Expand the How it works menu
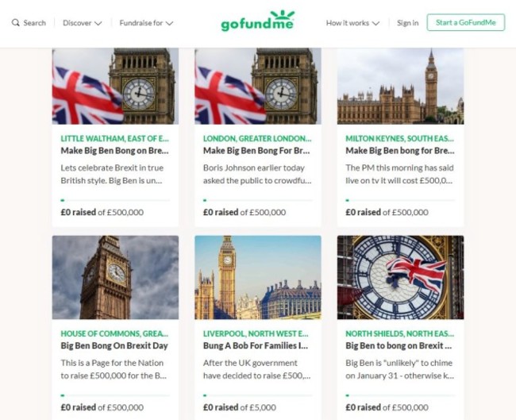Screen dimensions: 516x420 pyautogui.click(x=352, y=23)
